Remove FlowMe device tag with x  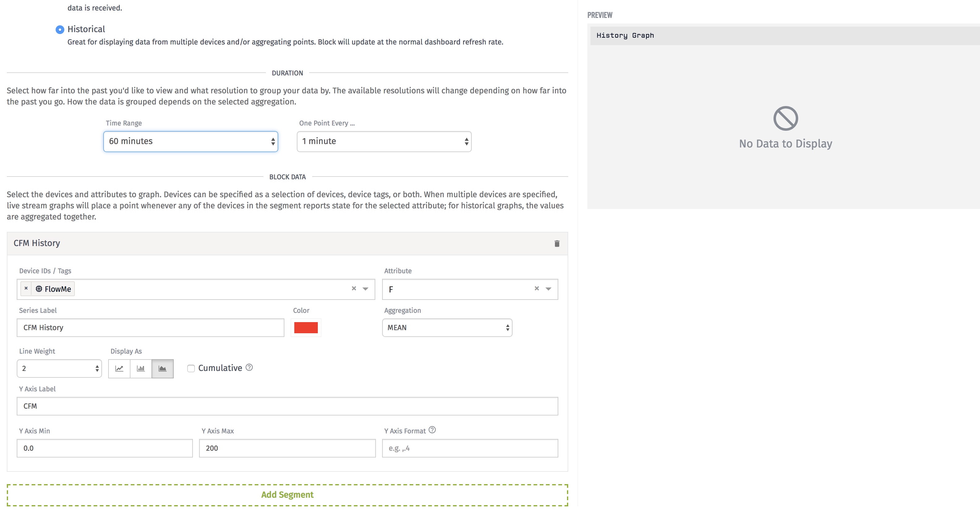pyautogui.click(x=26, y=288)
